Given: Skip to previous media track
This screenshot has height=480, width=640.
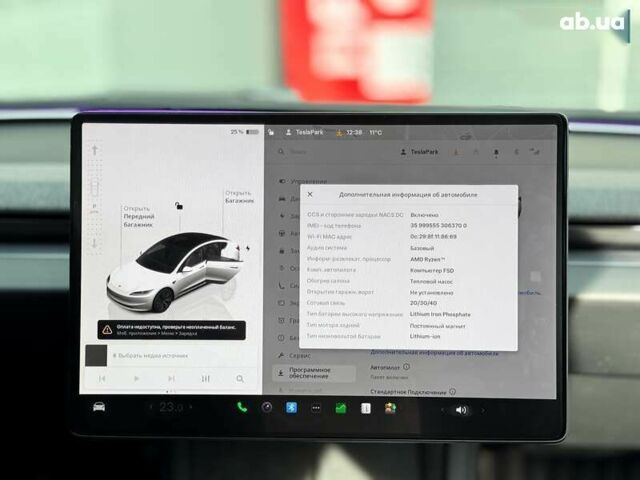Looking at the screenshot, I should [x=102, y=379].
